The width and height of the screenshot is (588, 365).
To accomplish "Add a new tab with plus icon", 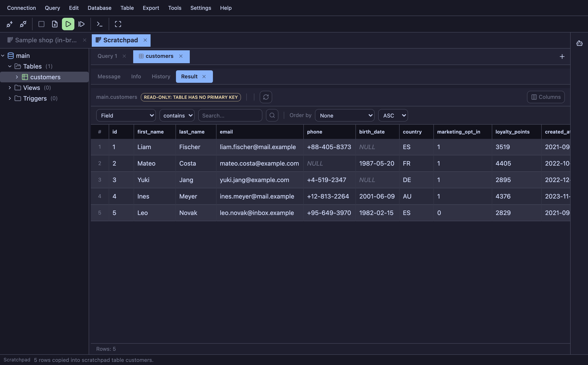I will point(562,57).
